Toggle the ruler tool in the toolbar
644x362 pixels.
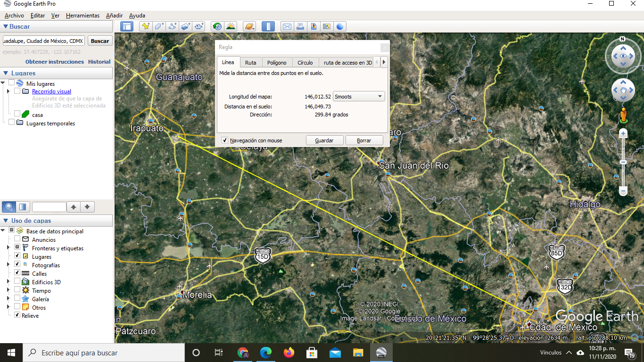click(268, 26)
